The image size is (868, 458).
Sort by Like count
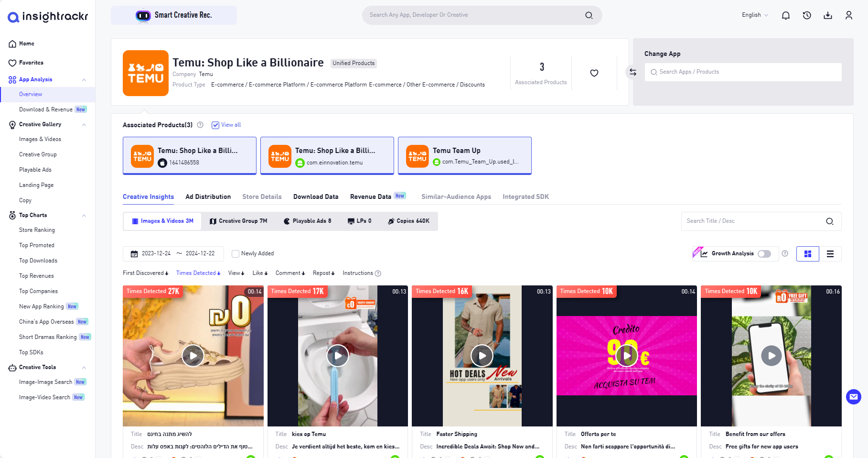(260, 273)
